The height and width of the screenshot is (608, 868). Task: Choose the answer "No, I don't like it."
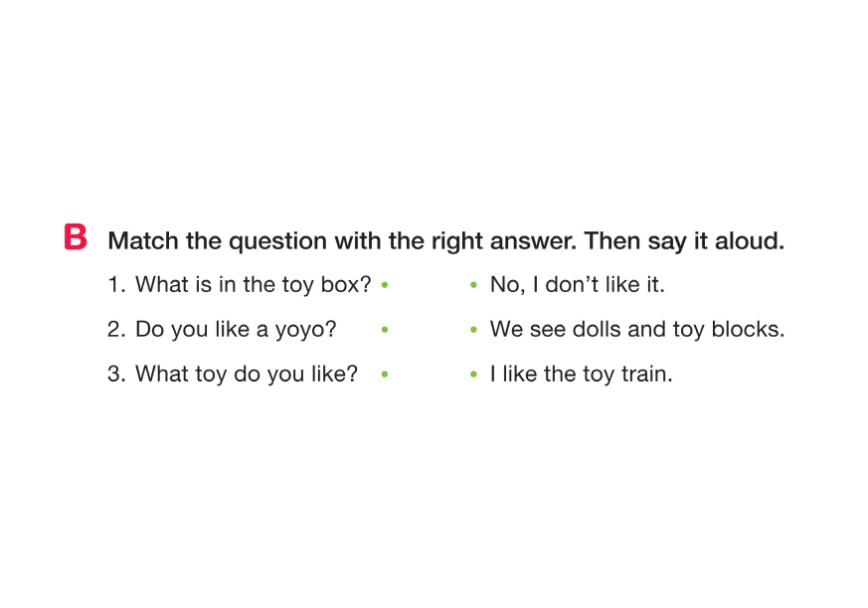577,285
